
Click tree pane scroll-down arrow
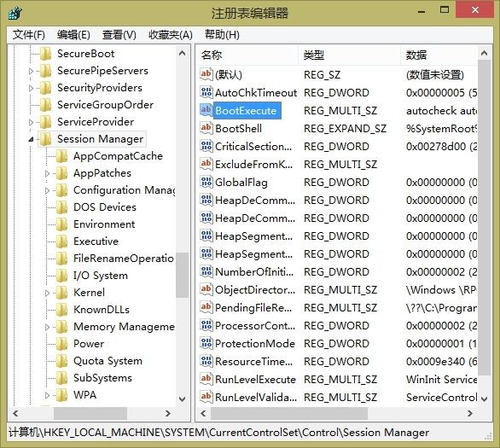(x=182, y=399)
